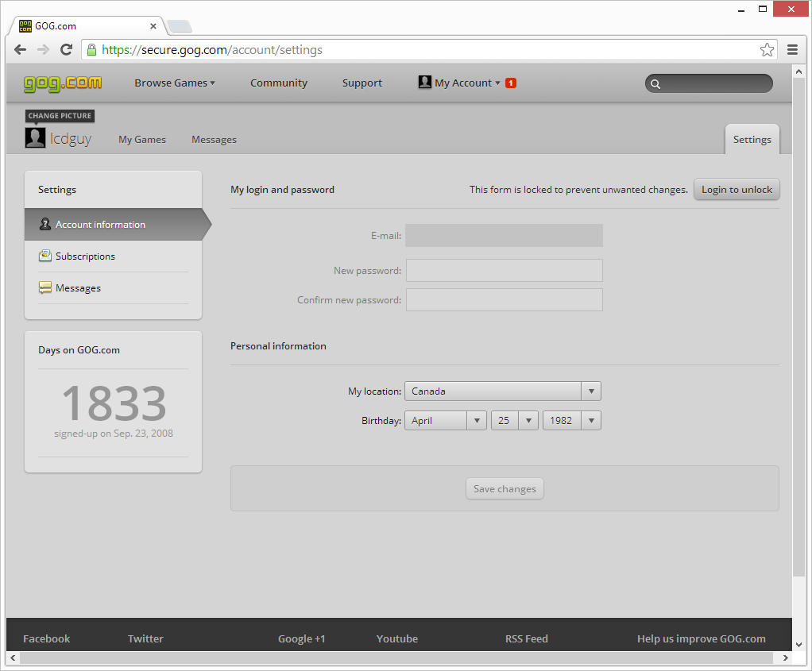Image resolution: width=812 pixels, height=671 pixels.
Task: Click the CHANGE PICTURE tooltip button
Action: pyautogui.click(x=60, y=116)
